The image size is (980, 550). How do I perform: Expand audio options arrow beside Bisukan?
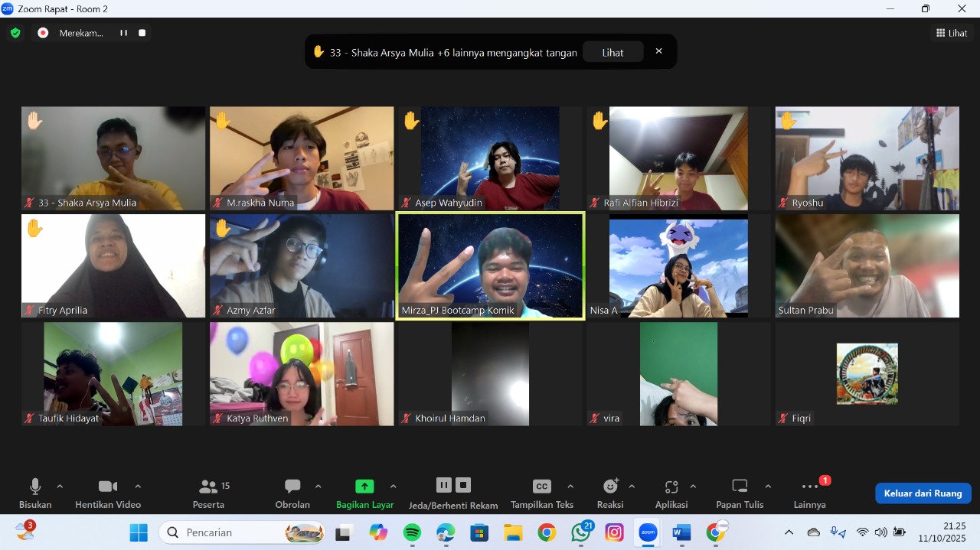[60, 487]
